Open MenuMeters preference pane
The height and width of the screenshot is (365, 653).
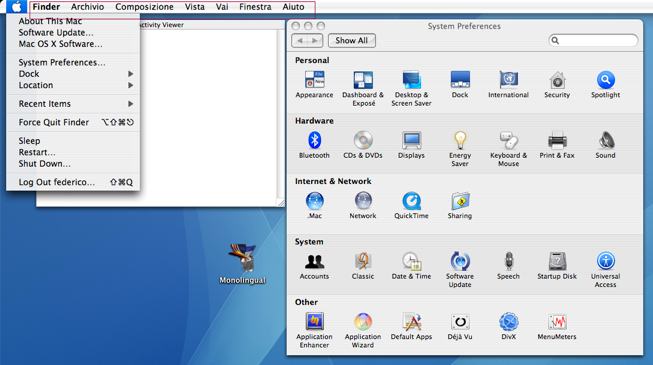coord(557,326)
